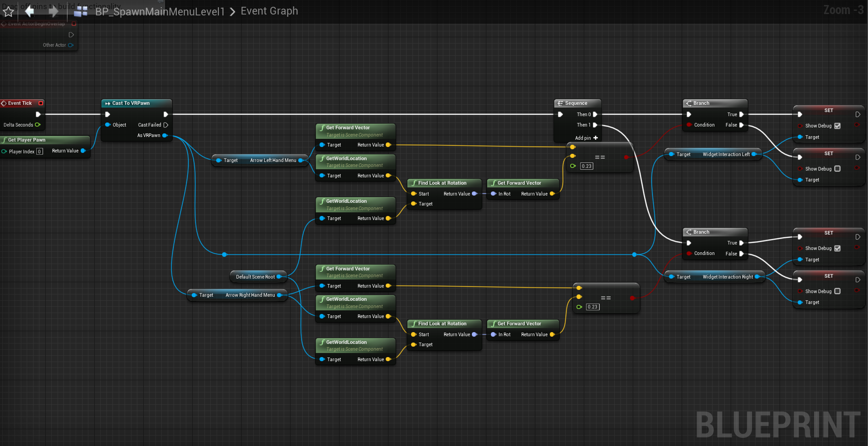Viewport: 868px width, 446px height.
Task: Open BP_SpawnMainMenuLevel1 in the breadcrumb
Action: point(160,11)
